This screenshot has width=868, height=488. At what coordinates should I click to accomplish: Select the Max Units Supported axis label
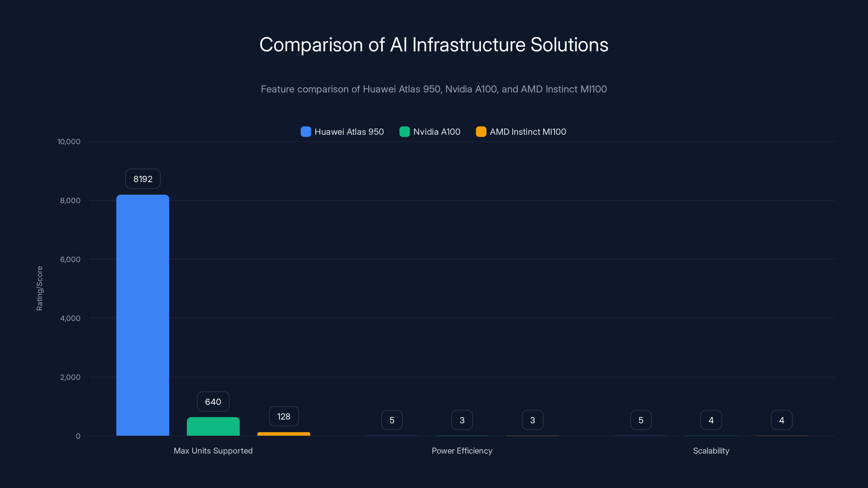pos(213,451)
